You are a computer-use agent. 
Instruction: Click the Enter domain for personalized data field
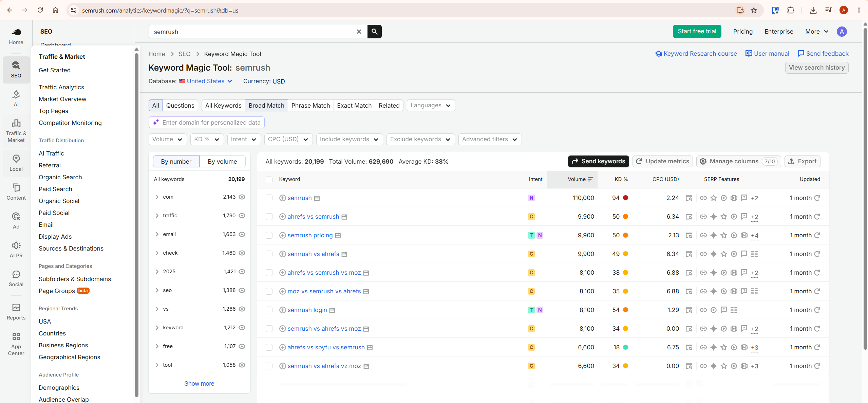[x=206, y=123]
